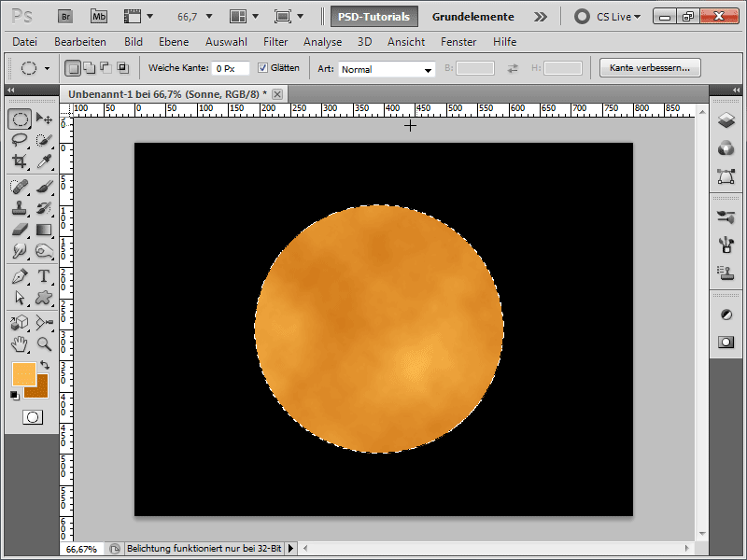
Task: Open the Bearbeiten menu
Action: [x=80, y=42]
